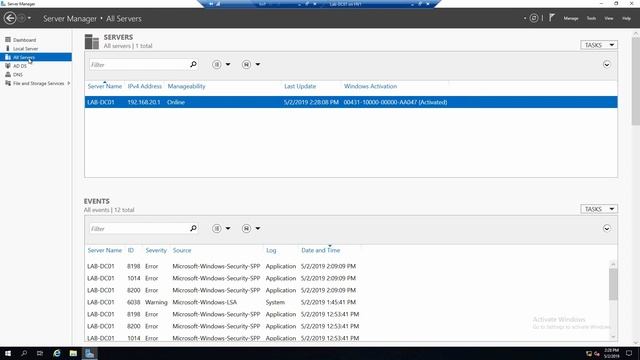Expand Events saved queries dropdown arrow
This screenshot has height=360, width=640.
258,229
